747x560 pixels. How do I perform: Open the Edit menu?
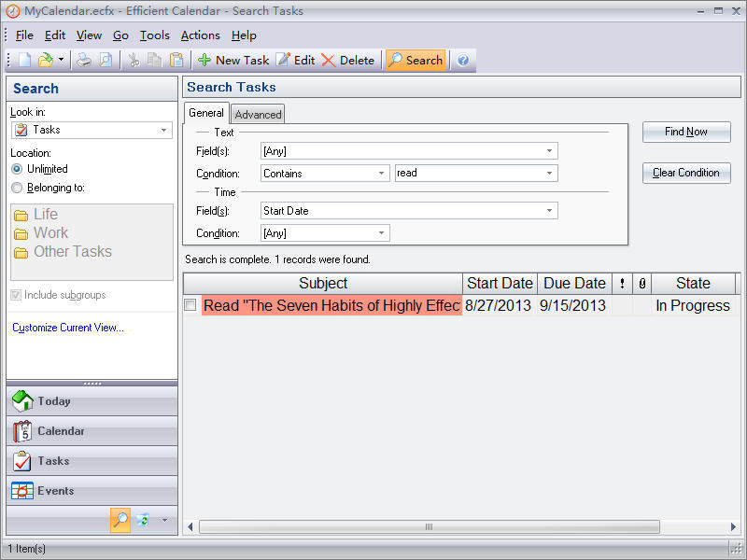[55, 35]
